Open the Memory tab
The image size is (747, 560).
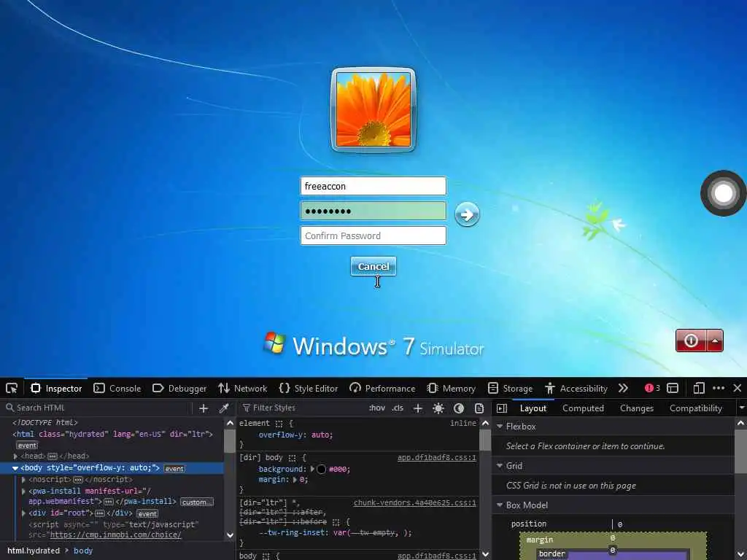coord(451,389)
